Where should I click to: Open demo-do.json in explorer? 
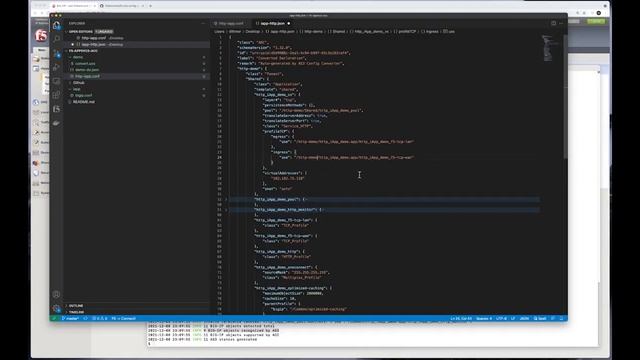coord(137,70)
